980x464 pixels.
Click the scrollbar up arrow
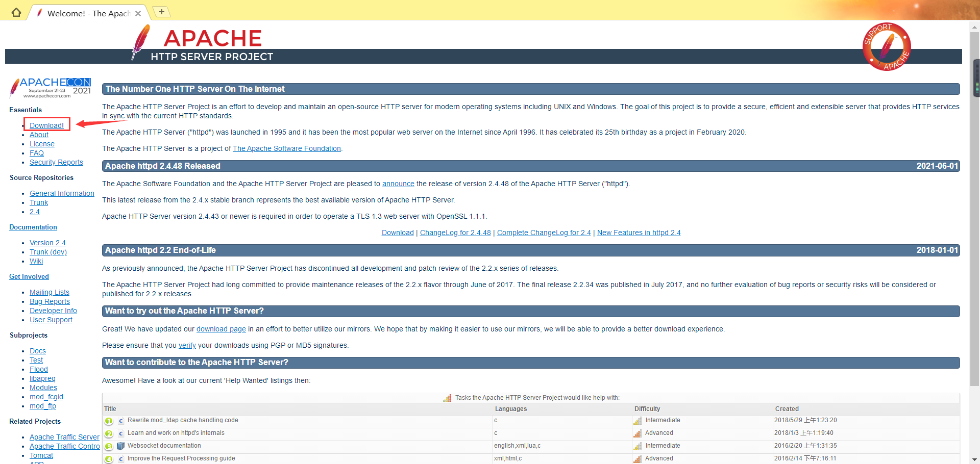(975, 28)
